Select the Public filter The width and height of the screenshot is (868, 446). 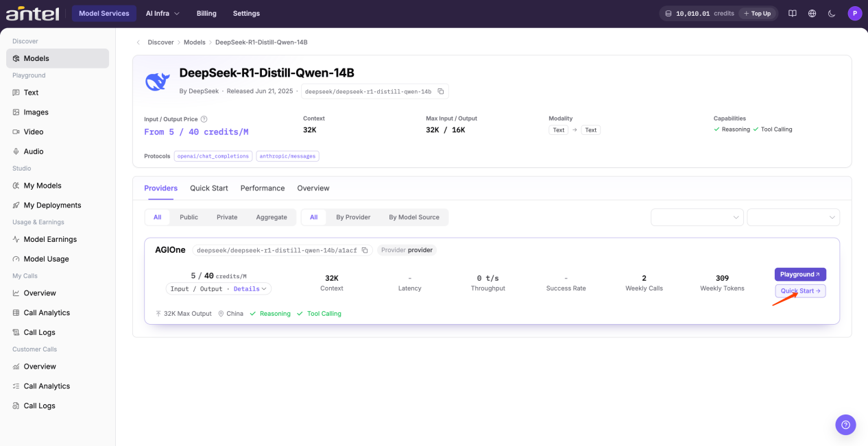coord(189,217)
